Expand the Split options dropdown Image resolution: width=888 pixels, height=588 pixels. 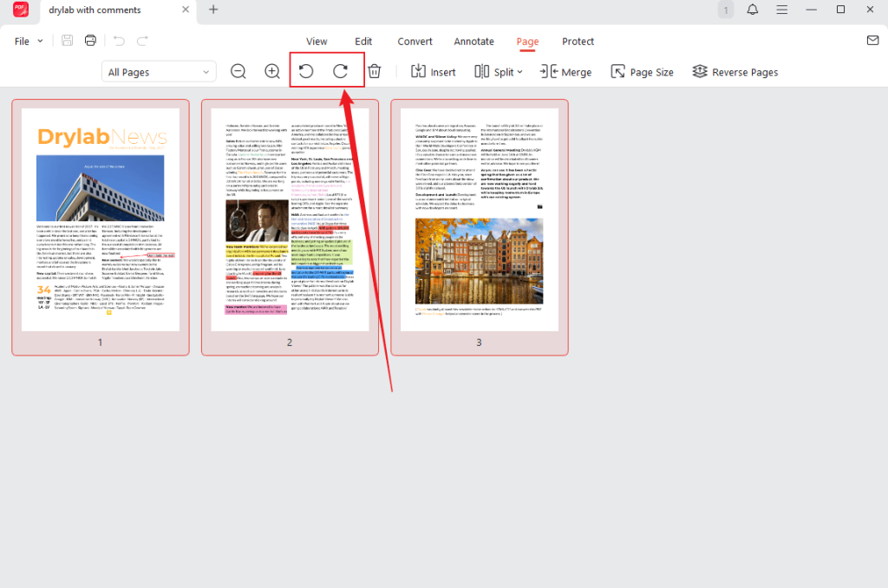coord(519,72)
